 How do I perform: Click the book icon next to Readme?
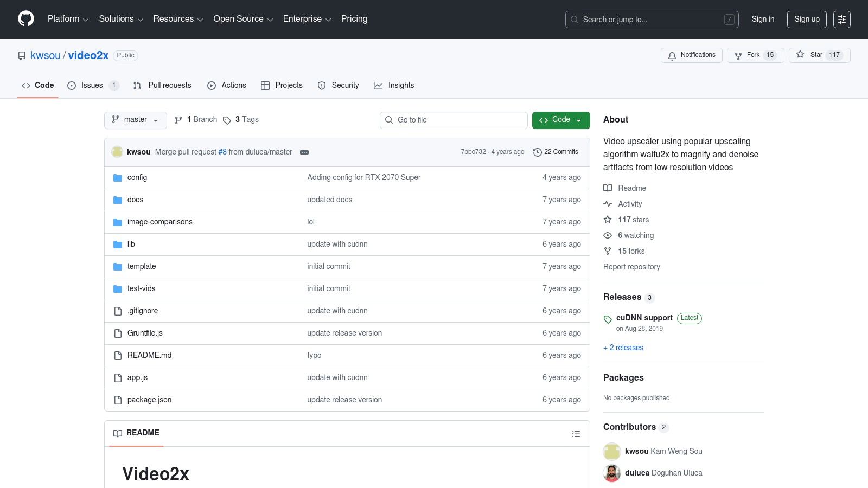[x=608, y=188]
